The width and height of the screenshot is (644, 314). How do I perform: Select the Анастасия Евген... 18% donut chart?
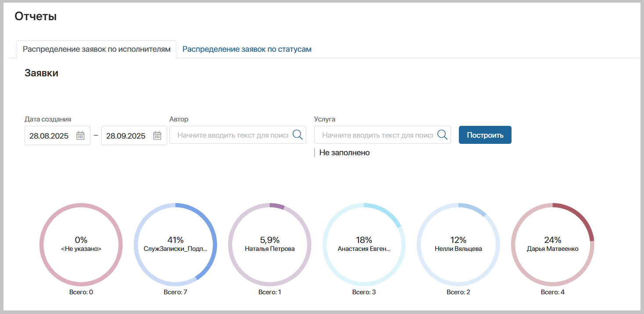364,244
